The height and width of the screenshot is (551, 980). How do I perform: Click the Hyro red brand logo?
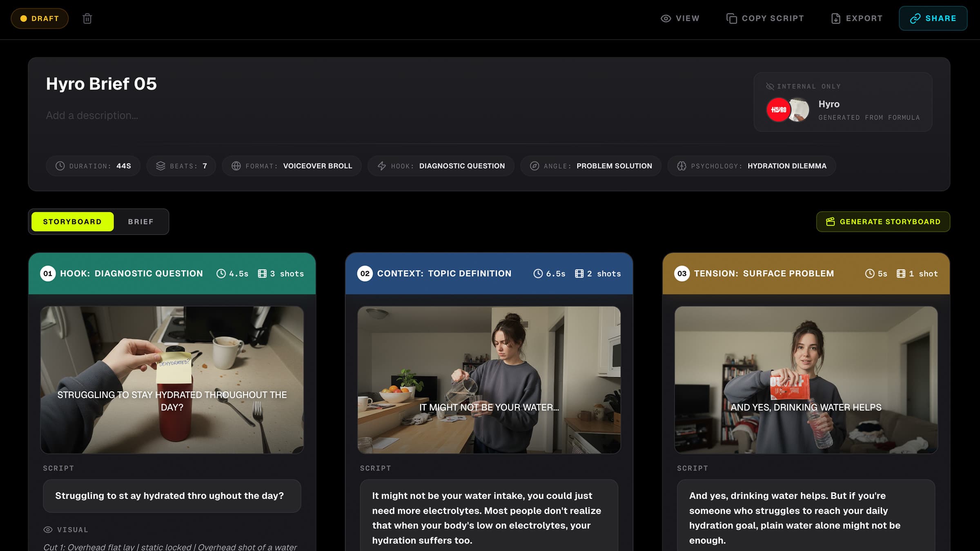tap(778, 110)
